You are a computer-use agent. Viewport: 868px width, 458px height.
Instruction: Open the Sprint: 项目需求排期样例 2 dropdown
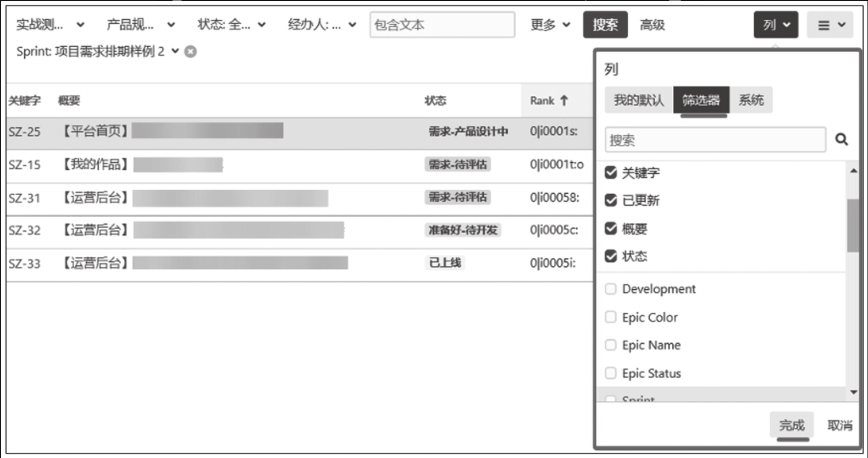(x=98, y=52)
